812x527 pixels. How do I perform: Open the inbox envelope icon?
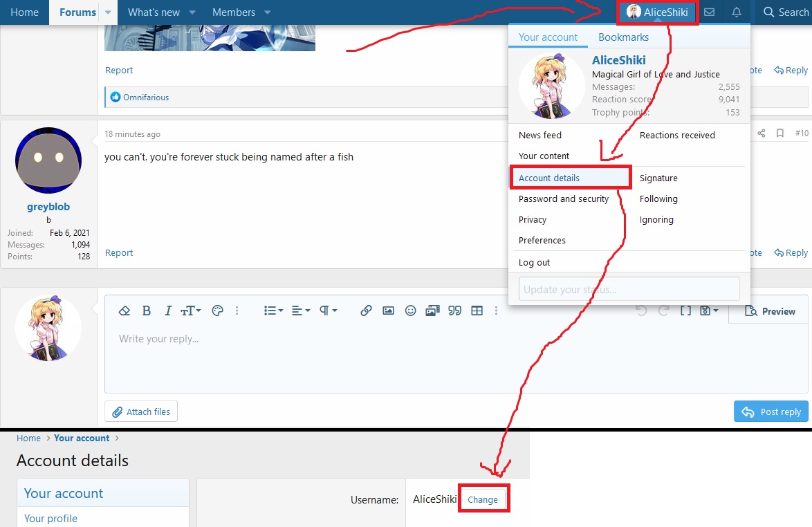(x=709, y=12)
